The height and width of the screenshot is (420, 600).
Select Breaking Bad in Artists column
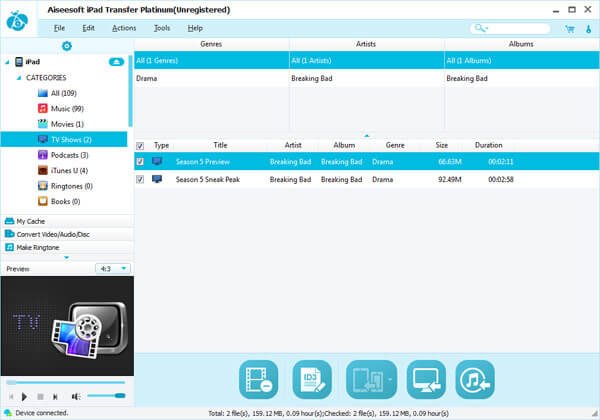(366, 78)
